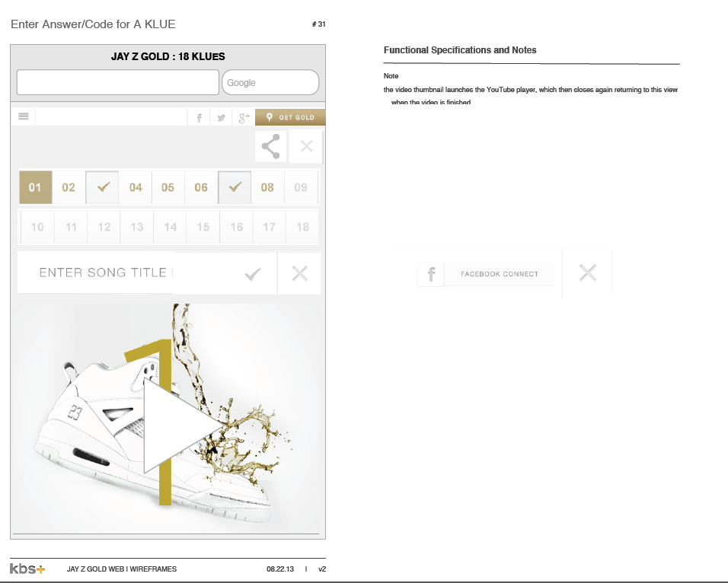Click the GET GOLD button
This screenshot has width=728, height=583.
click(290, 117)
